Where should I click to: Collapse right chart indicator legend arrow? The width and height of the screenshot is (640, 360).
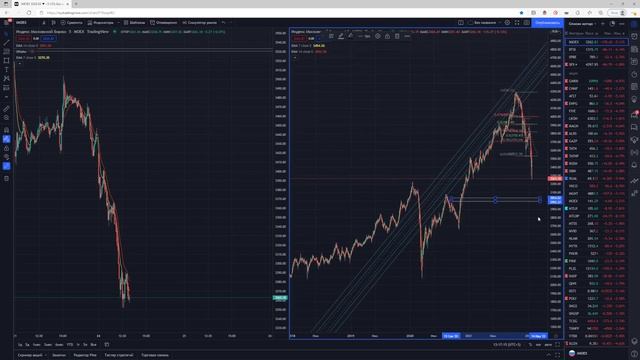coord(295,58)
